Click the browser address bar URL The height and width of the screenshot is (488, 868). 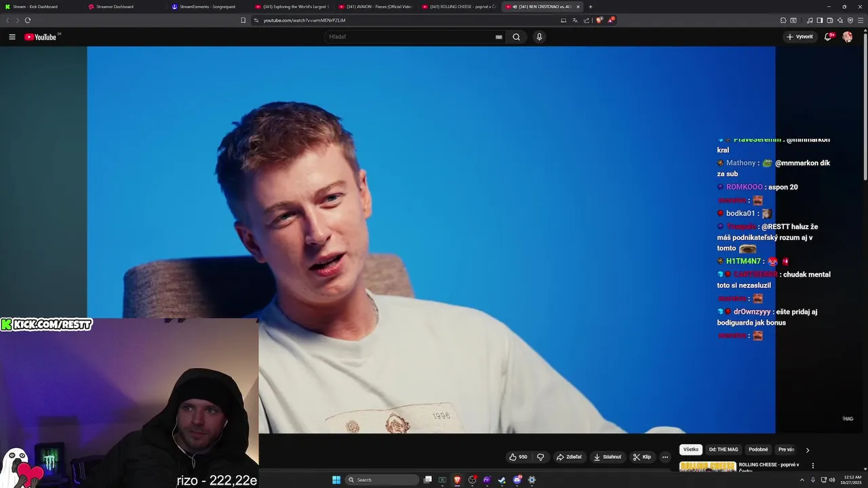pos(304,20)
